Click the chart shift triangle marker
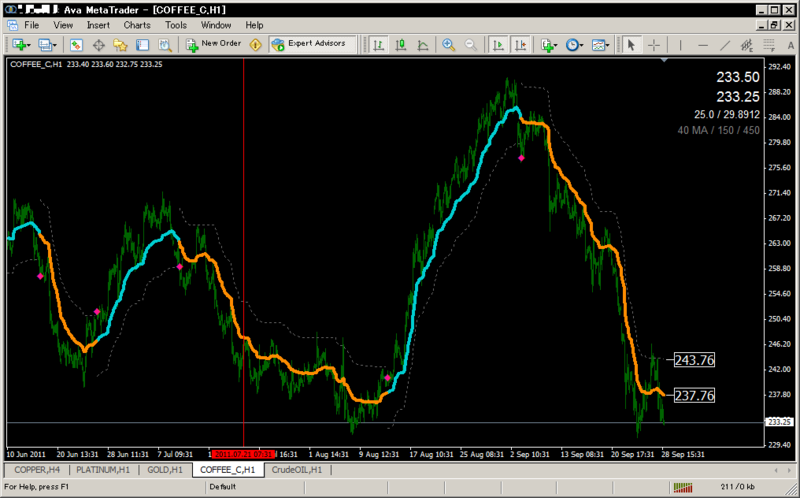Screen dimensions: 800x498 click(664, 60)
